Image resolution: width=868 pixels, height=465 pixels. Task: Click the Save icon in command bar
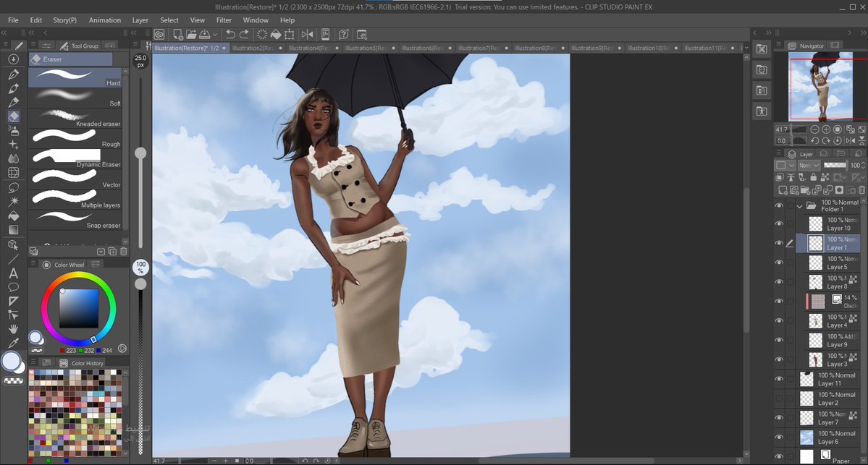click(204, 34)
